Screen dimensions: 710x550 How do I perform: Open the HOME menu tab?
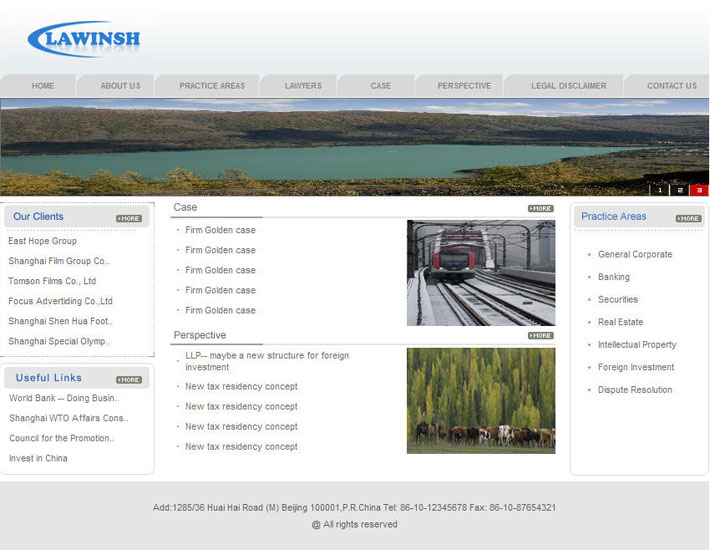(43, 86)
